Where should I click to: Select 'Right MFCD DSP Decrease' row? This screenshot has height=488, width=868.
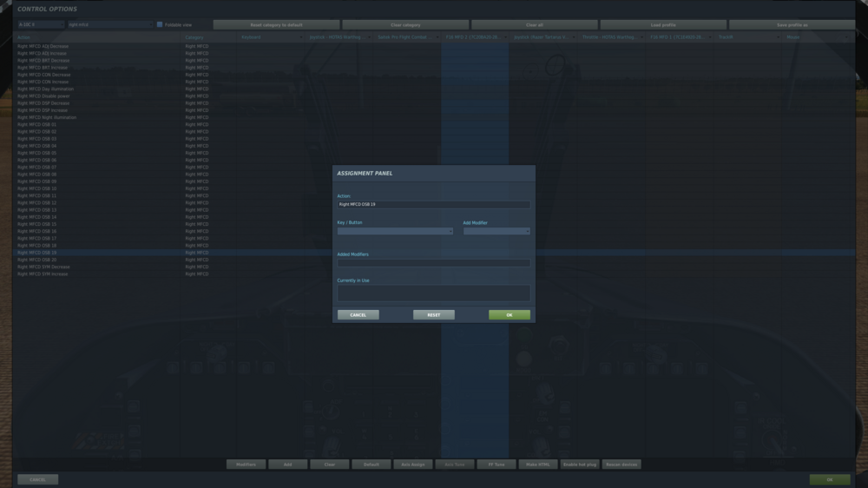(434, 103)
